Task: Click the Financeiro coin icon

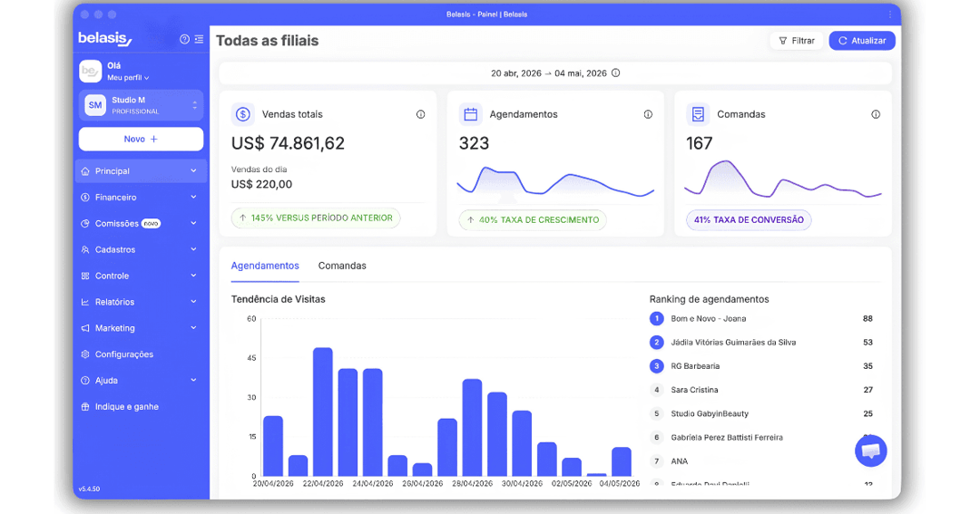Action: point(85,198)
